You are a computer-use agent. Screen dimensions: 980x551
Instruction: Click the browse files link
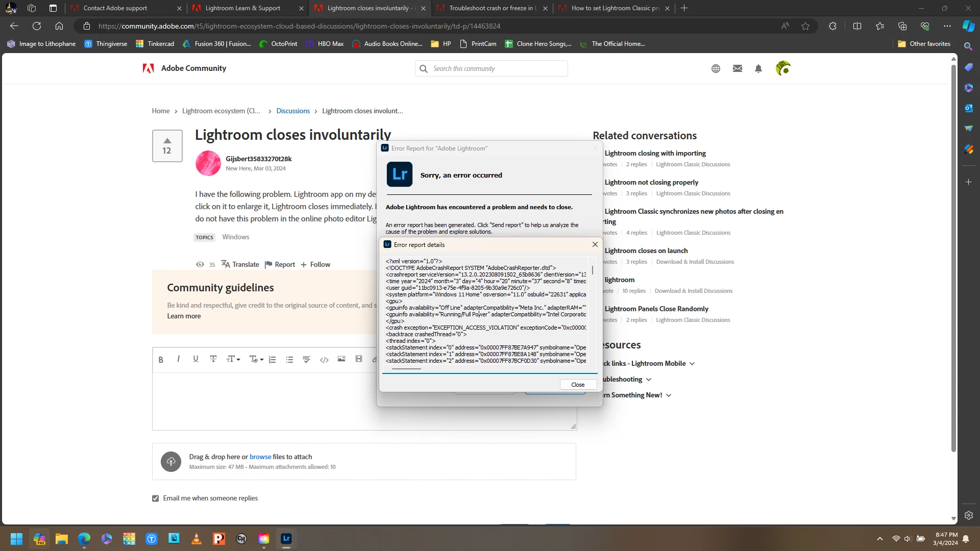click(260, 457)
